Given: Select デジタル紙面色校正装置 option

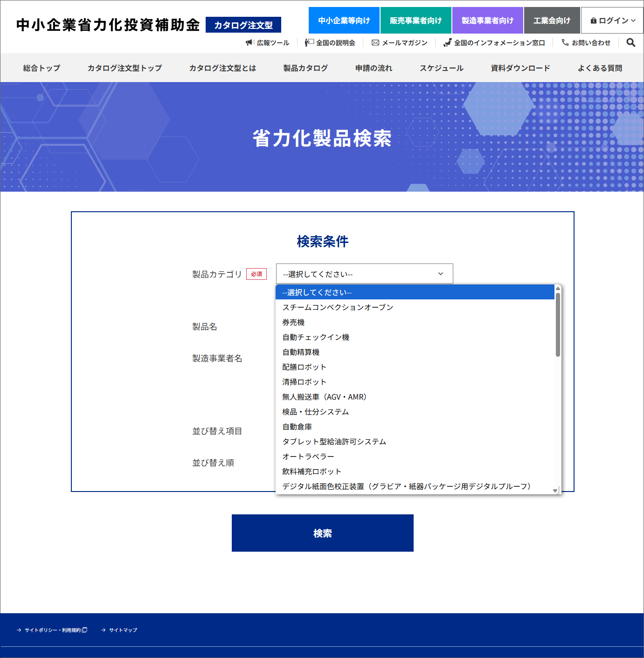Looking at the screenshot, I should [x=415, y=486].
